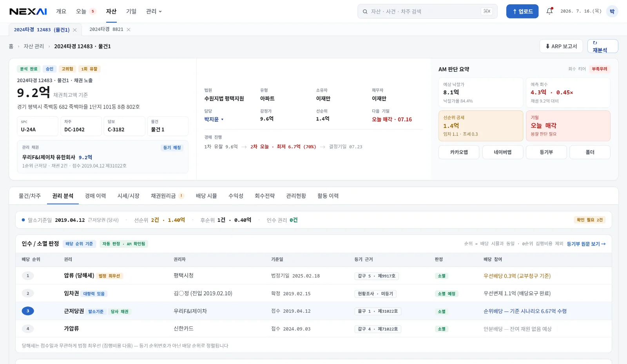Click the 확인 필요 2건 badge

point(590,220)
